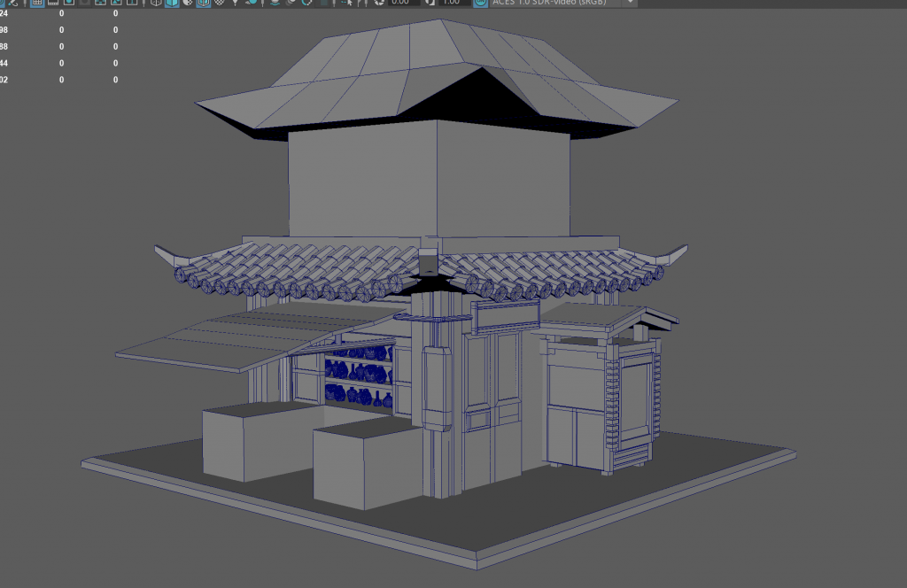
Task: Click the gamma half-circle icon
Action: click(x=430, y=3)
